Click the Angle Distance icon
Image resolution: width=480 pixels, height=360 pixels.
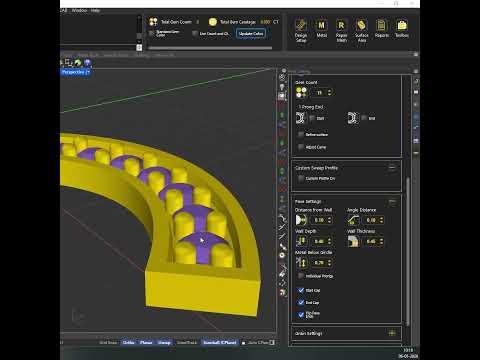[353, 220]
